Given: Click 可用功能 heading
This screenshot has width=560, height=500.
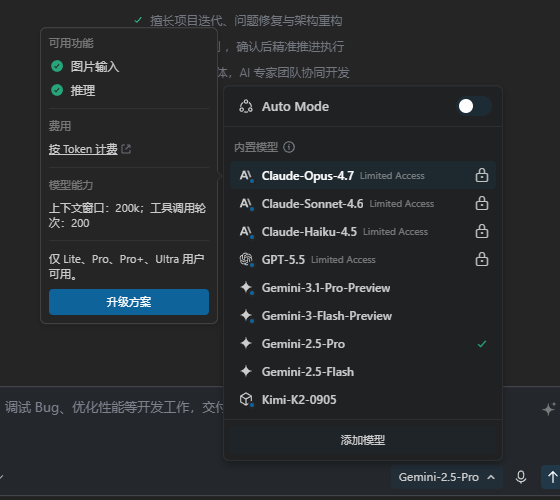Looking at the screenshot, I should tap(71, 43).
